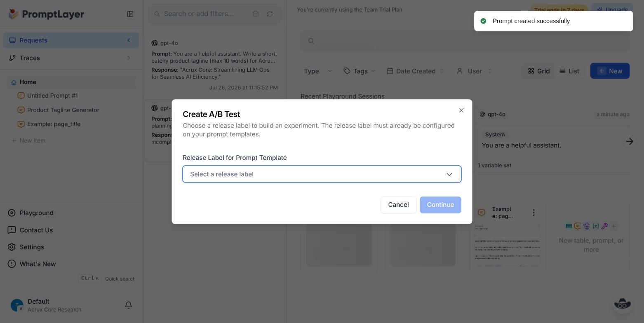Open Product Tagline Generator prompt
Image resolution: width=644 pixels, height=323 pixels.
click(x=63, y=110)
